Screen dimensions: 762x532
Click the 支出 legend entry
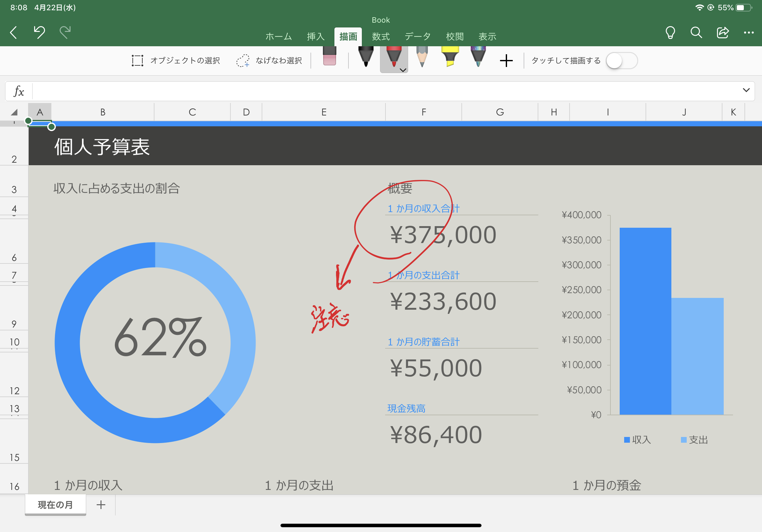click(x=694, y=440)
